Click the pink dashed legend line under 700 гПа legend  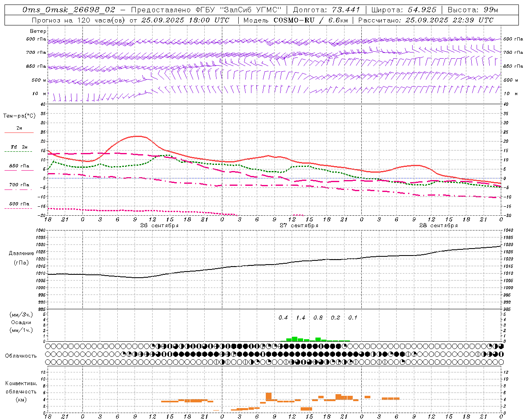click(x=18, y=190)
